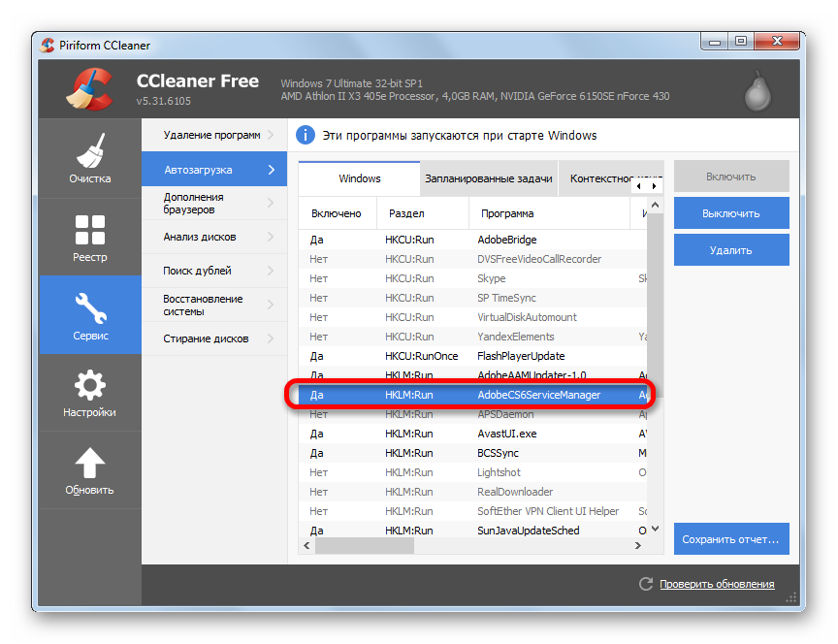Screen dimensions: 838x644
Task: Click the Удалить button
Action: click(x=730, y=250)
